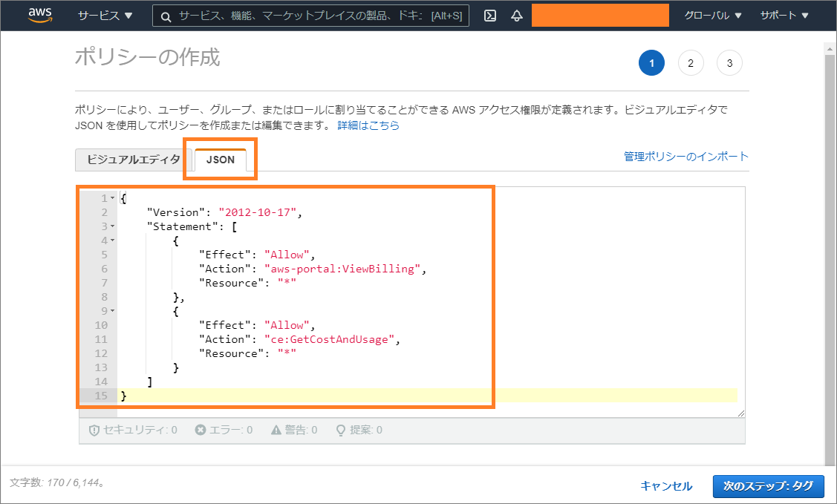Click the "Resource" key on line 12
This screenshot has width=837, height=504.
[x=231, y=353]
